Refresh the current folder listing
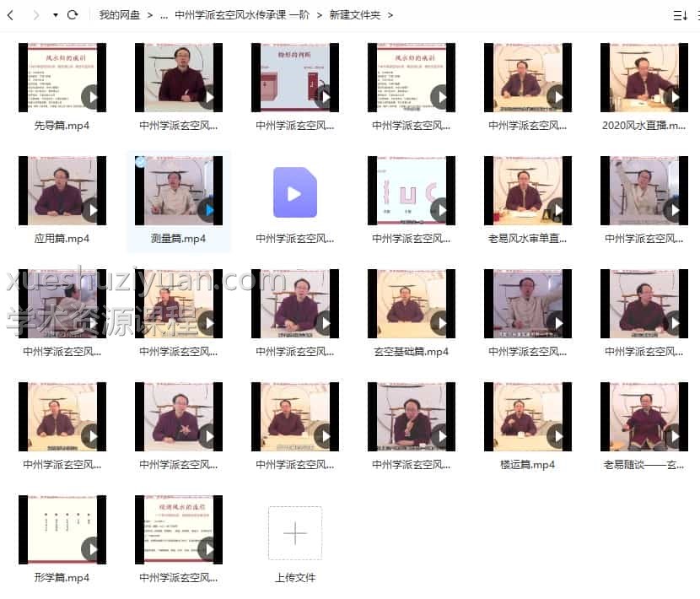Viewport: 700px width, 599px height. pos(73,15)
